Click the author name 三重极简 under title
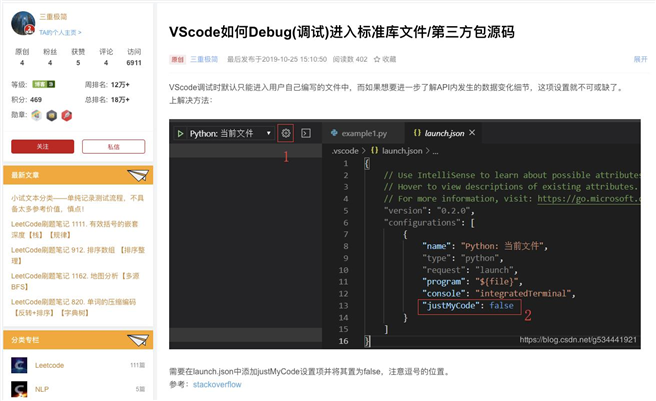Image resolution: width=656 pixels, height=401 pixels. click(x=204, y=59)
